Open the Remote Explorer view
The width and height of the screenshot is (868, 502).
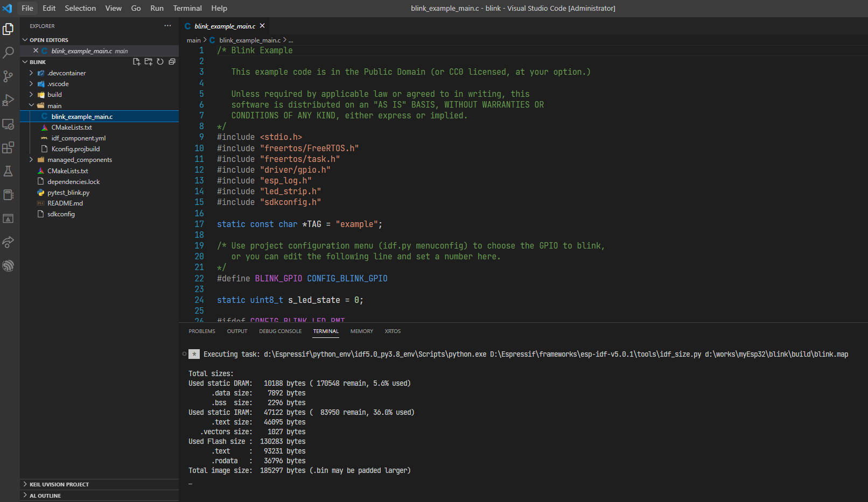click(x=8, y=124)
